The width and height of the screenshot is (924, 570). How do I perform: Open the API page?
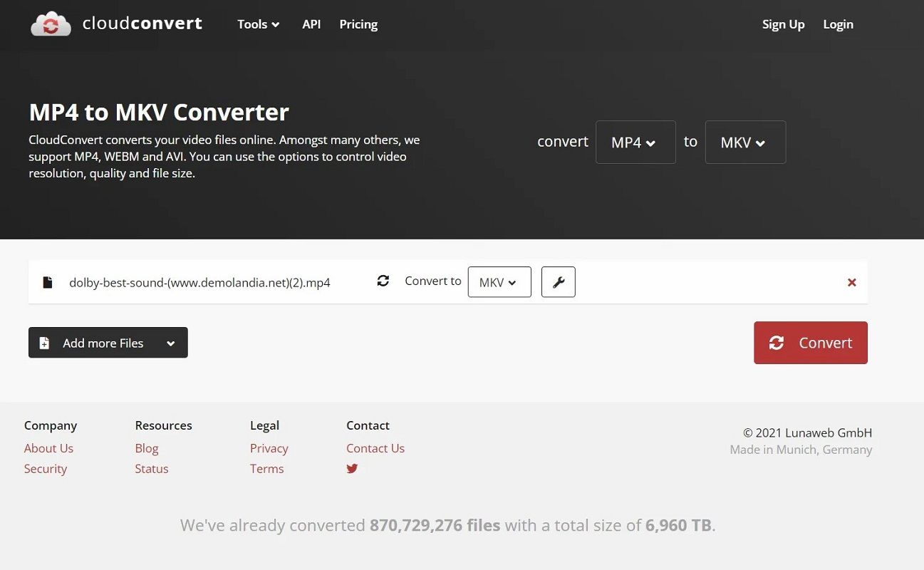(311, 24)
